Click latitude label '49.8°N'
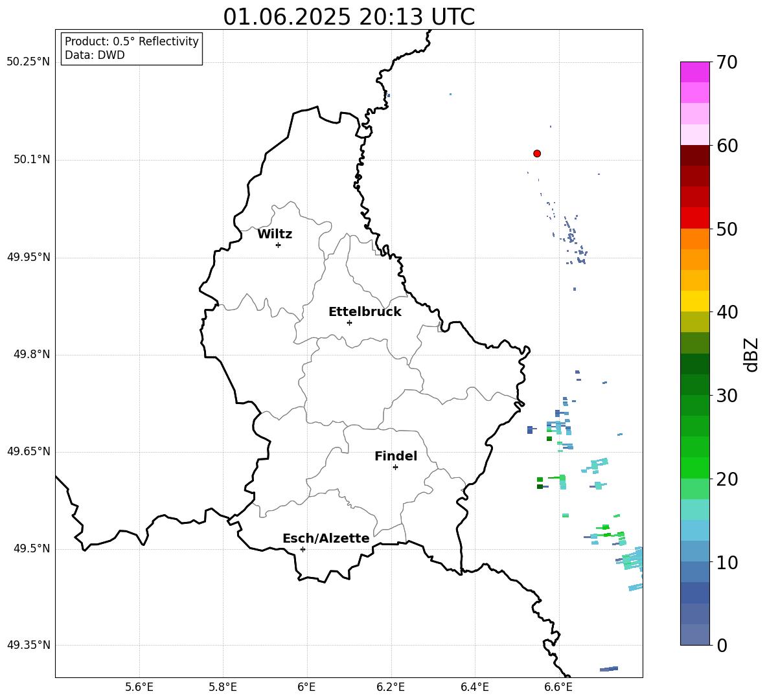 coord(32,354)
